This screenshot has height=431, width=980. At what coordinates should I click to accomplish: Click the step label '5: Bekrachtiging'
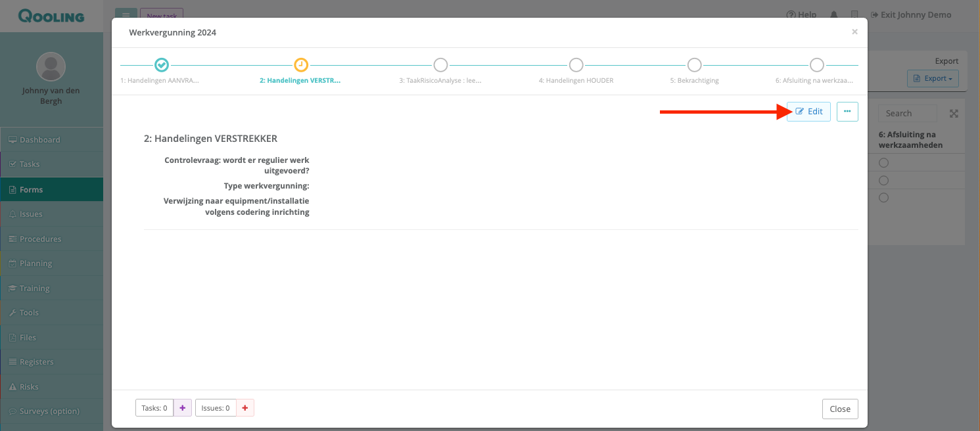(x=694, y=80)
